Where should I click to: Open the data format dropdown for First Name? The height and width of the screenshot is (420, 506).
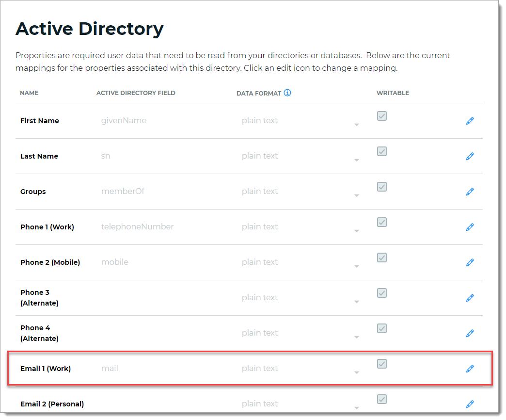coord(357,125)
